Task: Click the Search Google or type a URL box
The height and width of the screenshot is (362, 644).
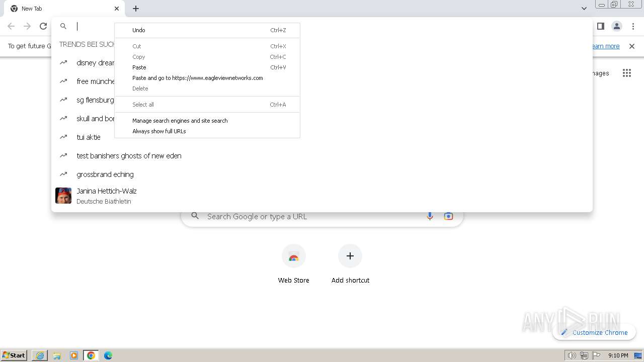Action: [x=322, y=216]
